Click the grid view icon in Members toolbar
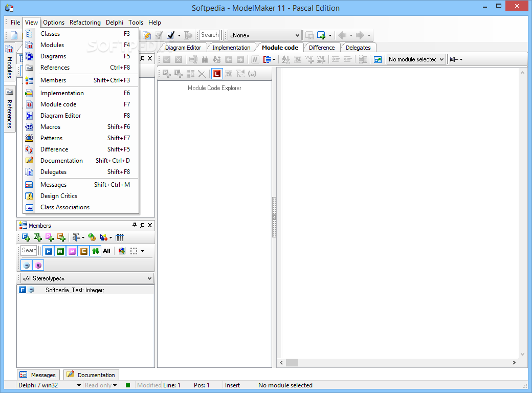 tap(119, 237)
